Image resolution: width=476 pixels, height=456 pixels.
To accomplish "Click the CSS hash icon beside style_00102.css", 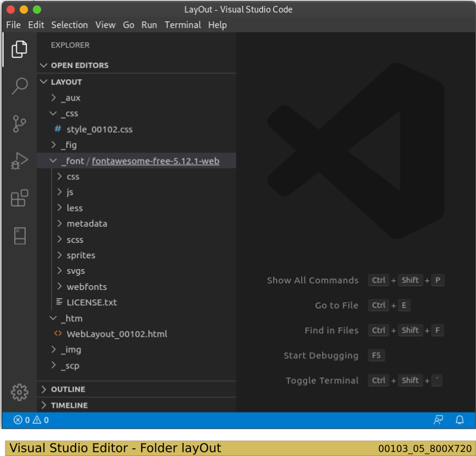I will tap(58, 129).
